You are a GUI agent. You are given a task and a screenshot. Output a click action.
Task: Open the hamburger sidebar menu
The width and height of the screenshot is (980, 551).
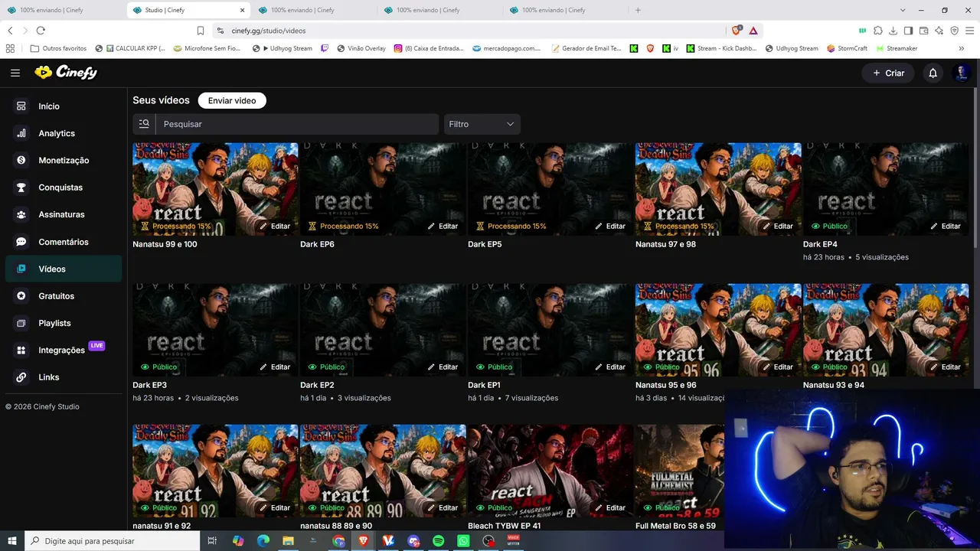coord(15,73)
